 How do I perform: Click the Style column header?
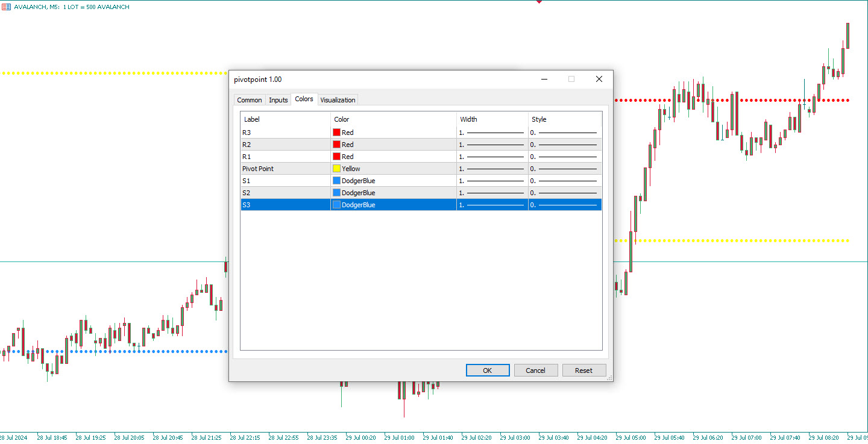pos(565,119)
